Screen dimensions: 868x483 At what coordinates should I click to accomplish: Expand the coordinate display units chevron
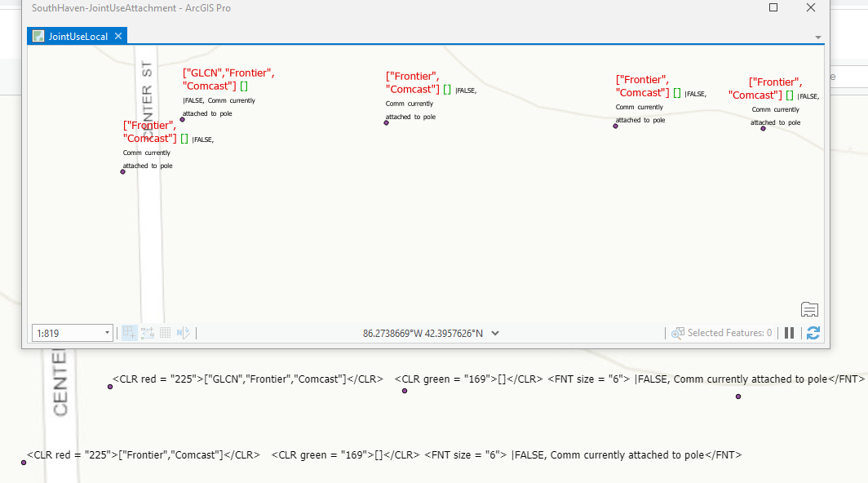(495, 334)
